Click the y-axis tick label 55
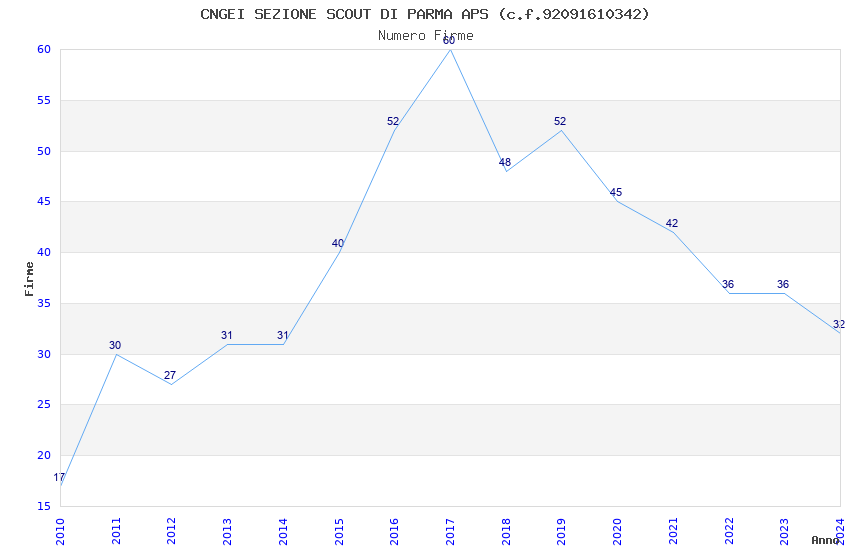Viewport: 850px width, 550px height. [x=44, y=100]
